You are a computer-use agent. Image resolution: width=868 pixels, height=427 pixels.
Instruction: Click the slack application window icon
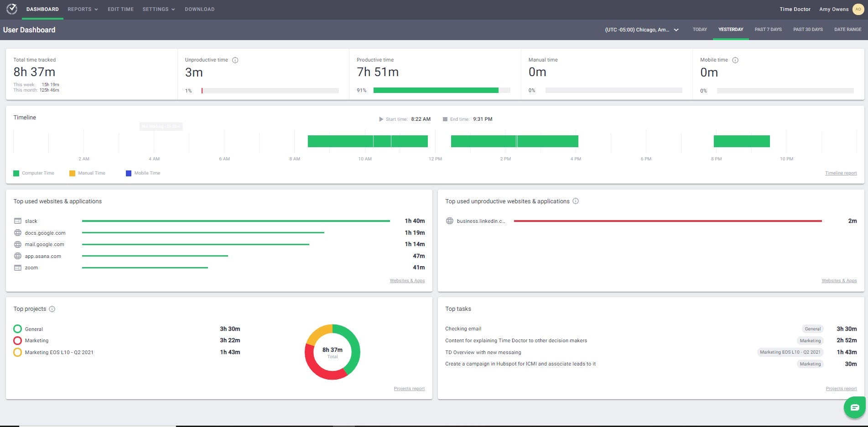(x=18, y=221)
